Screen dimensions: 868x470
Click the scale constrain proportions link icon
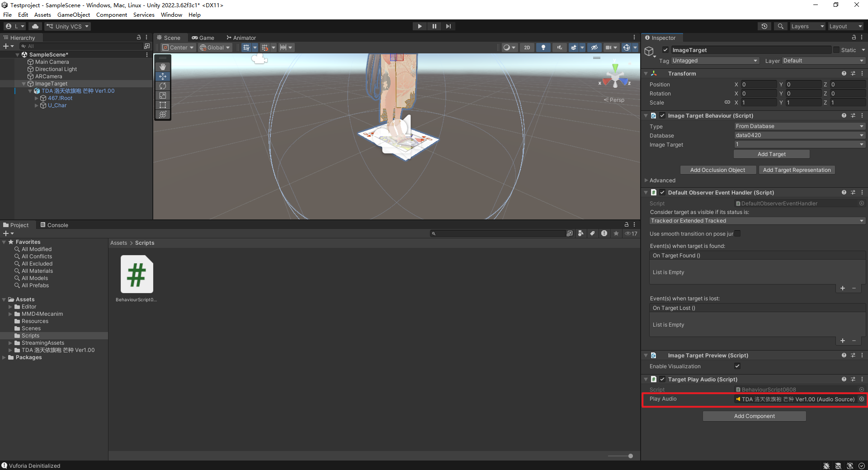[x=727, y=102]
